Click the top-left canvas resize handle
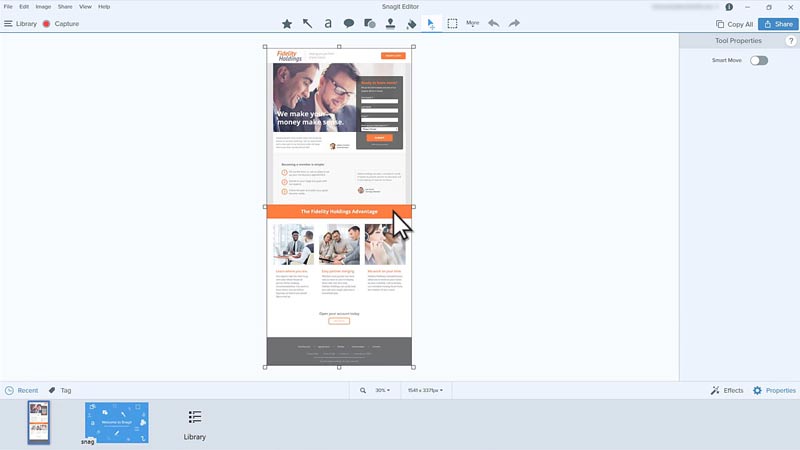 265,46
